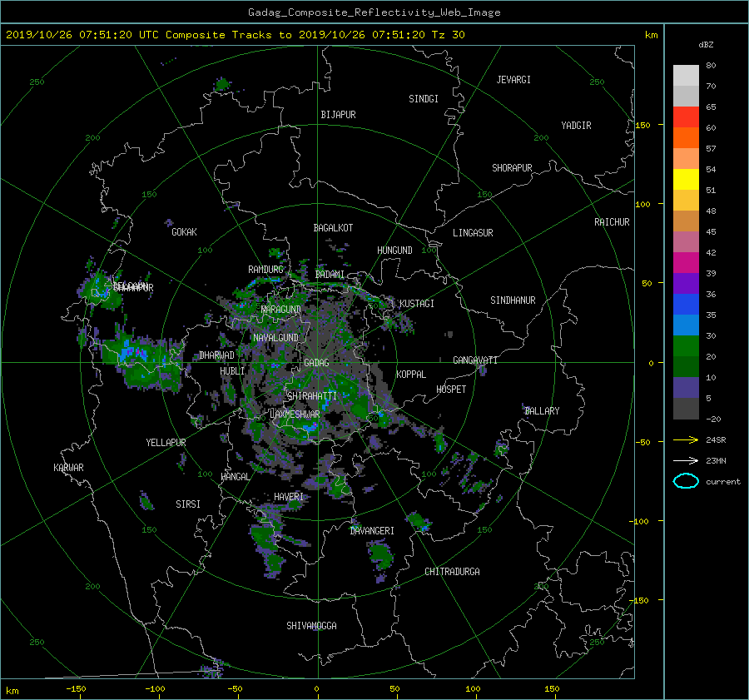This screenshot has height=700, width=749.
Task: Click the SINDHANUR label
Action: click(513, 300)
